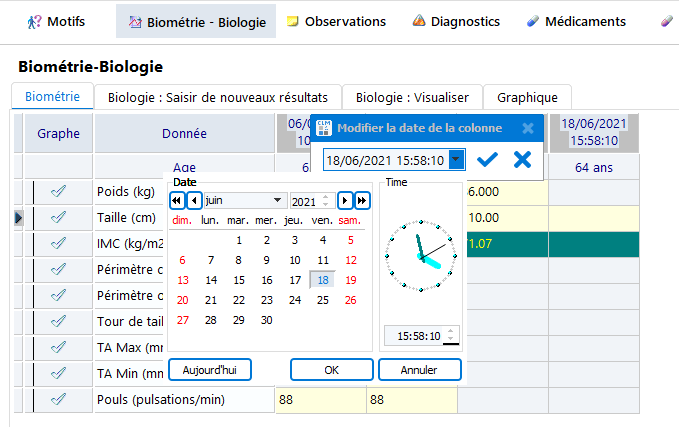Image resolution: width=679 pixels, height=427 pixels.
Task: Toggle graph checkmark for Poids (kg)
Action: point(58,191)
